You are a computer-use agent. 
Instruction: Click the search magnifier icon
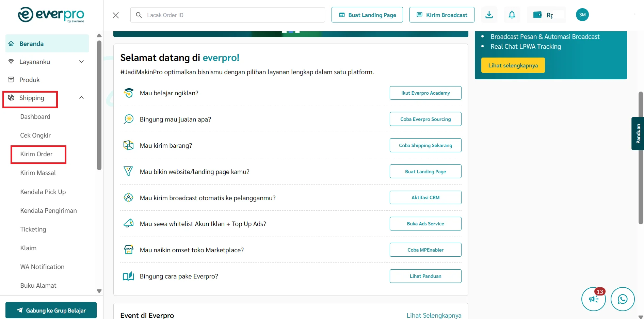[139, 15]
